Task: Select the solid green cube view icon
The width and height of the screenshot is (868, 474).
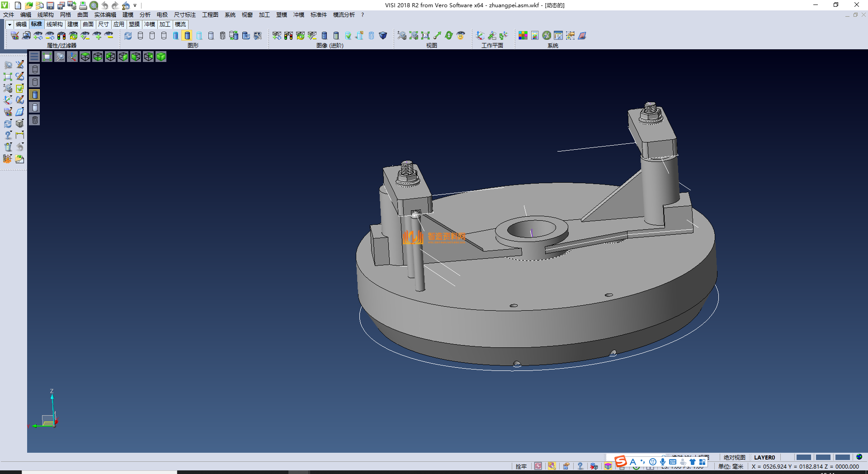Action: pos(161,57)
